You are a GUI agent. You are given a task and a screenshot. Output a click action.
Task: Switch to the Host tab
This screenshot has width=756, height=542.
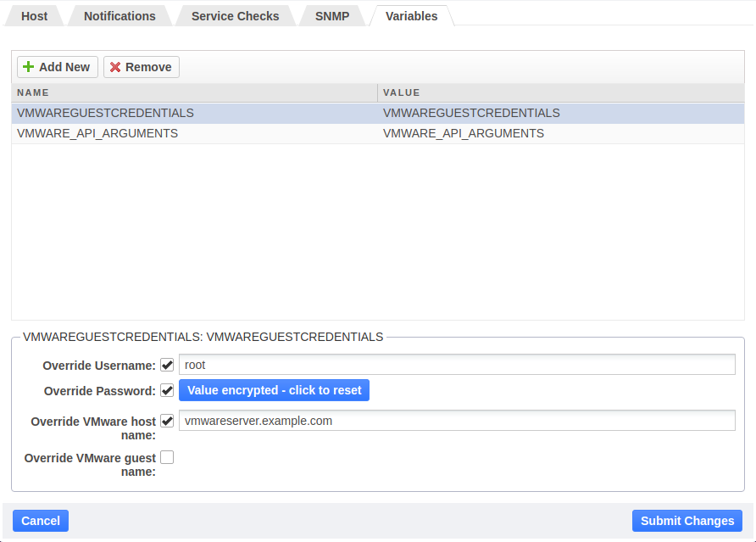coord(34,15)
